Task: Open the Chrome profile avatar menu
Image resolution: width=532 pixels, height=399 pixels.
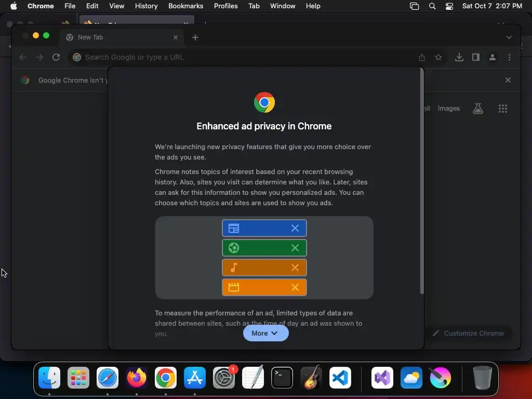Action: click(493, 57)
